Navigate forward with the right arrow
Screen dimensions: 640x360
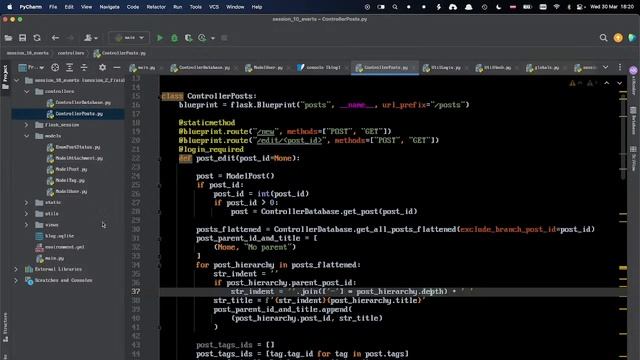[x=70, y=38]
